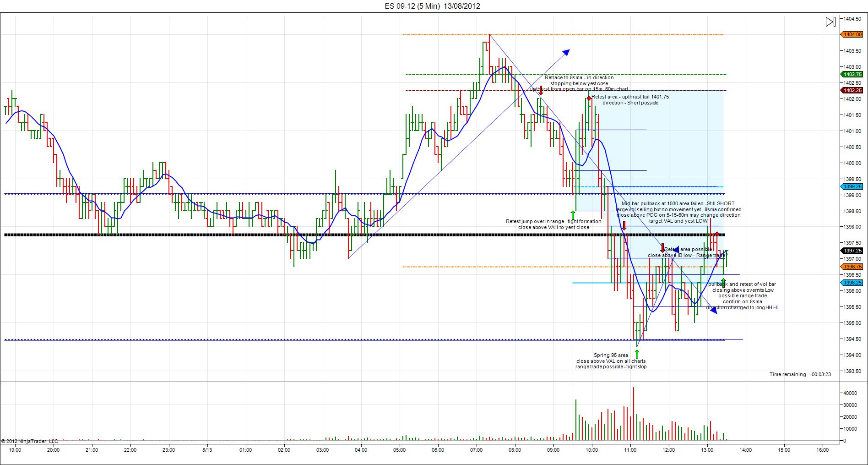
Task: Click the orange 1396.75 price marker
Action: (x=852, y=267)
